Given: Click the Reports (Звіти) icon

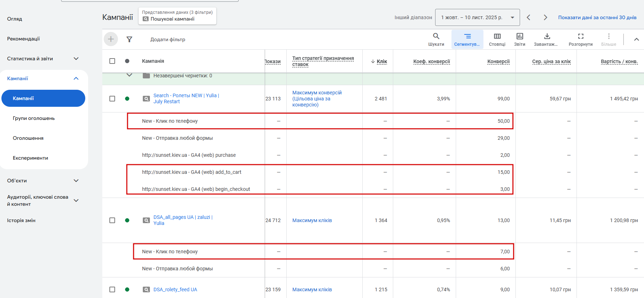Looking at the screenshot, I should [x=519, y=36].
